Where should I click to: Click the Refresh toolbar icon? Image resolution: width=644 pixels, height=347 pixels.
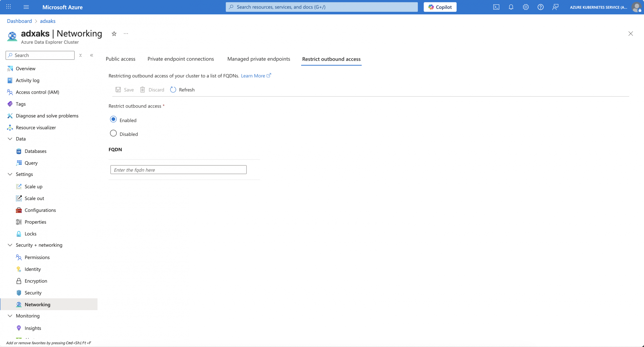[173, 90]
